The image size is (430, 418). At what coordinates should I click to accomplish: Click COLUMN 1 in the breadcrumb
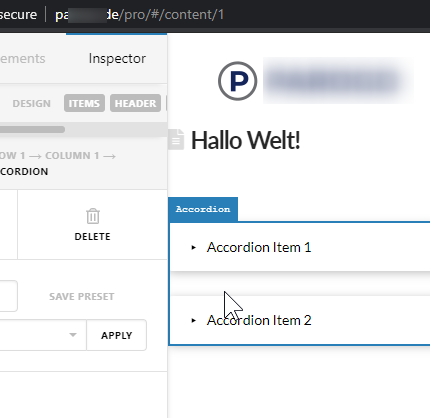(72, 156)
